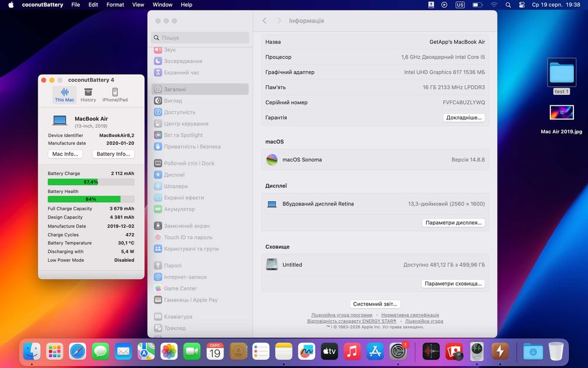Open Центр керування in Settings sidebar

pos(201,124)
